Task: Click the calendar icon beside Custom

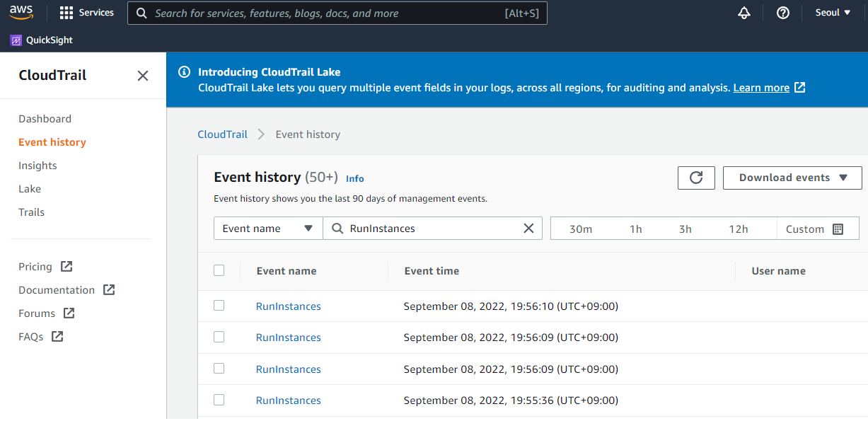Action: pos(838,229)
